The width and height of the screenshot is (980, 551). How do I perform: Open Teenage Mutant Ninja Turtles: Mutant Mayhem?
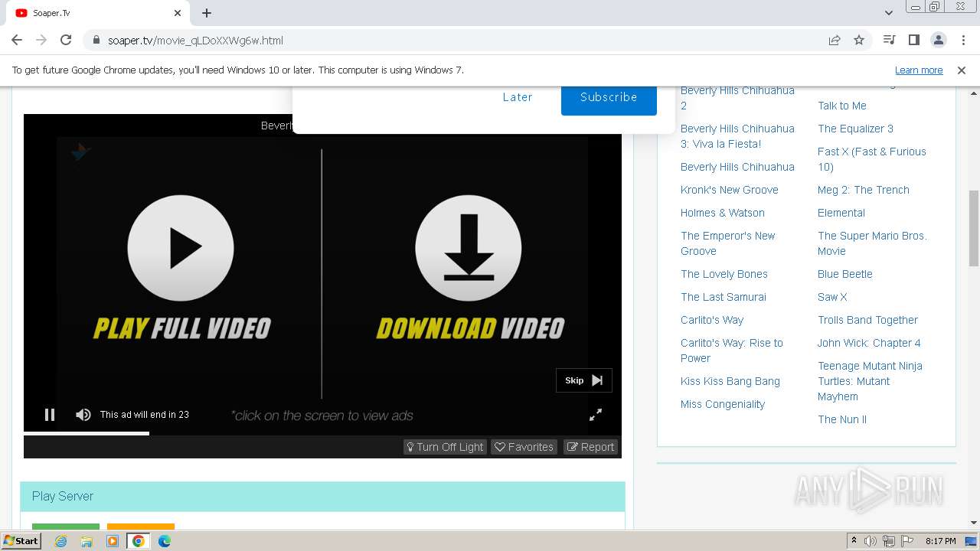pyautogui.click(x=870, y=381)
